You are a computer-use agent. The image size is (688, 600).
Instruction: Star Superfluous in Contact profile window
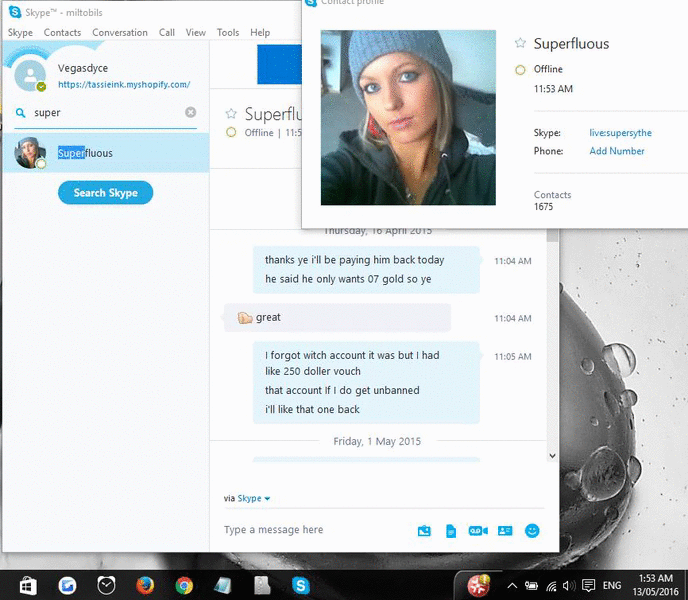coord(520,43)
